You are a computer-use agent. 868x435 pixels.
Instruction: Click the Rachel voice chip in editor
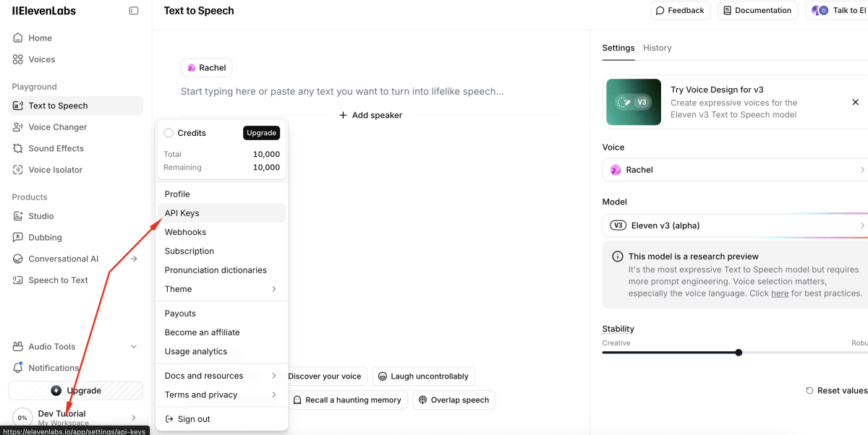click(206, 67)
